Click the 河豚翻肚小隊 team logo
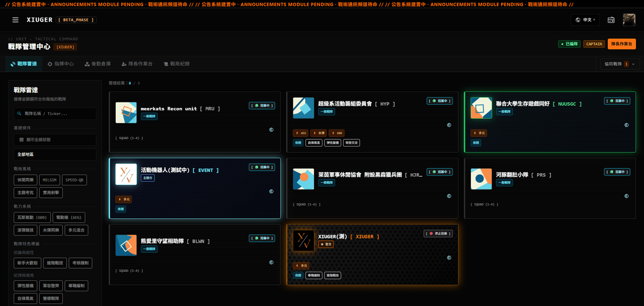The image size is (644, 306). 481,179
